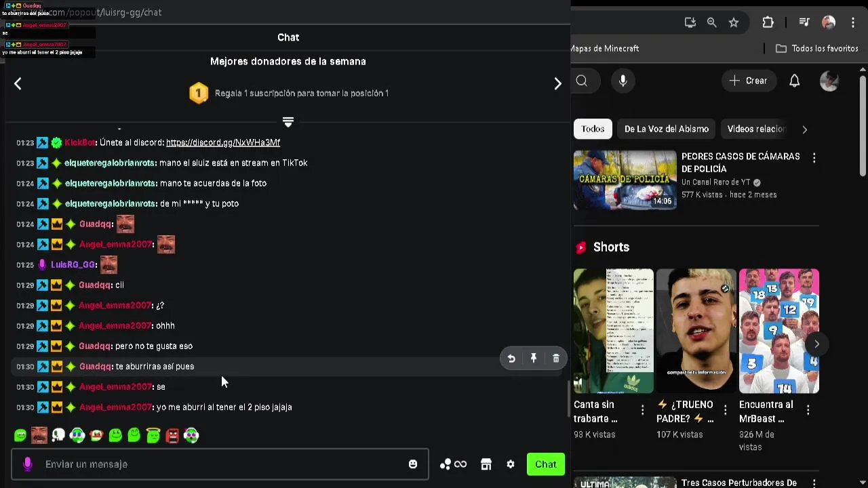Select 'De La Voz del Abismo' chip

click(x=667, y=129)
